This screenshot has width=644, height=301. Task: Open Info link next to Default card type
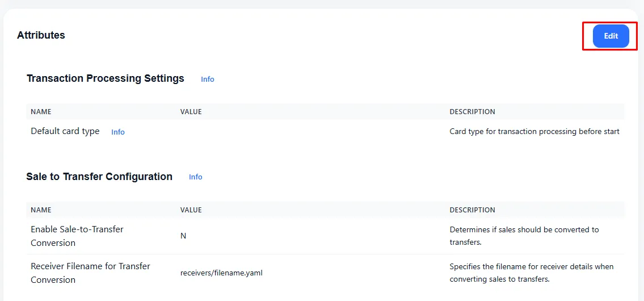(117, 132)
